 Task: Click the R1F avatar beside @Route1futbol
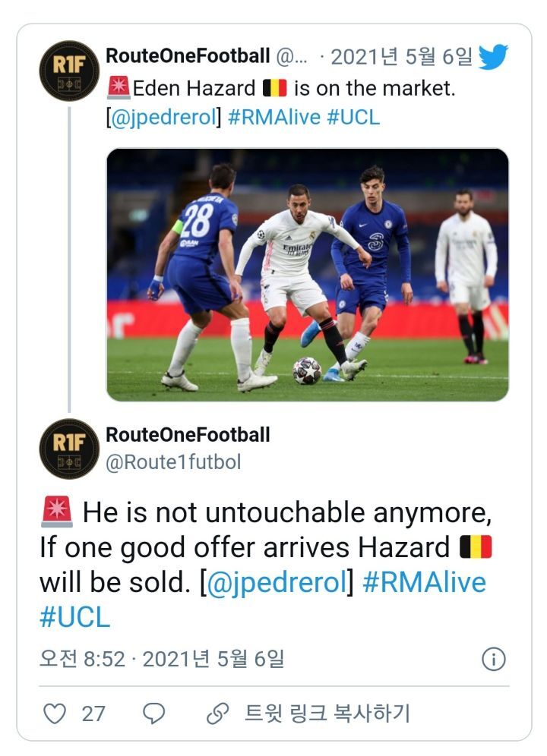click(69, 447)
